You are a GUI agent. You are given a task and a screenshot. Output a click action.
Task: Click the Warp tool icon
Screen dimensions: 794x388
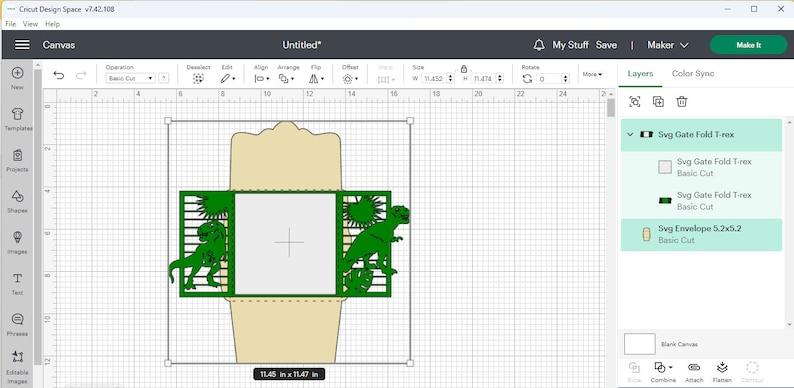point(385,79)
